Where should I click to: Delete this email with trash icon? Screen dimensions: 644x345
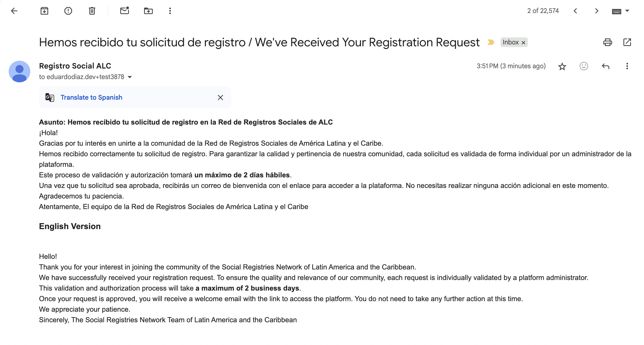92,11
